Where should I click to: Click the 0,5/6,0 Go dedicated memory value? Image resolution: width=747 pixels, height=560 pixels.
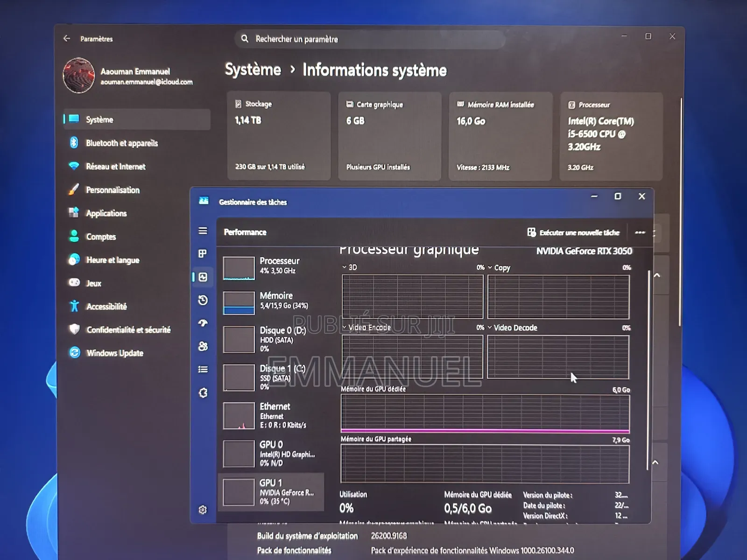click(x=468, y=508)
